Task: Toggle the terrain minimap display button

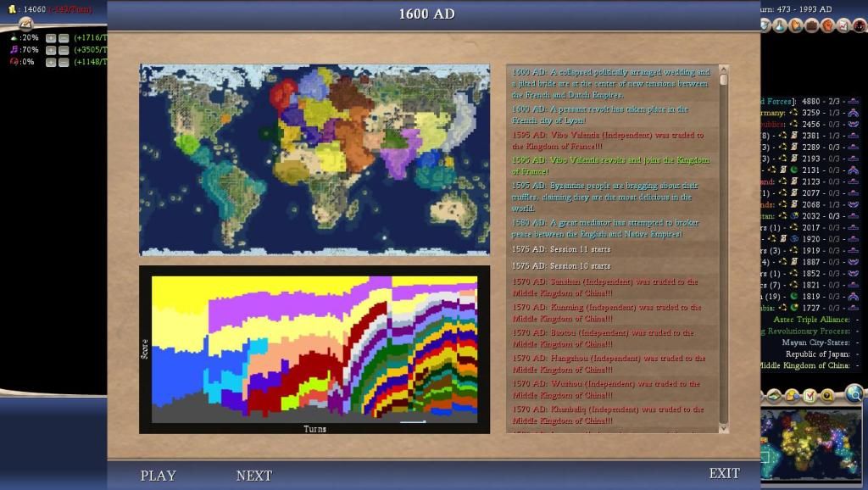Action: point(774,395)
